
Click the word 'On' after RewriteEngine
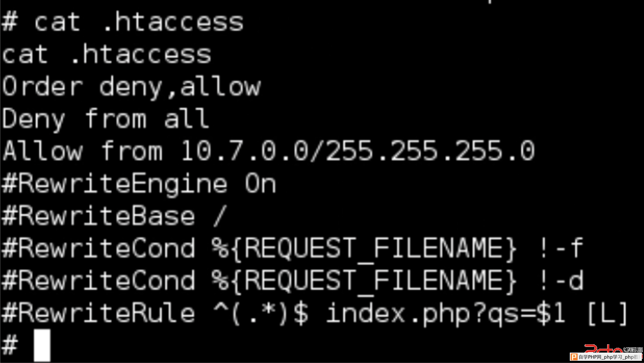click(260, 184)
